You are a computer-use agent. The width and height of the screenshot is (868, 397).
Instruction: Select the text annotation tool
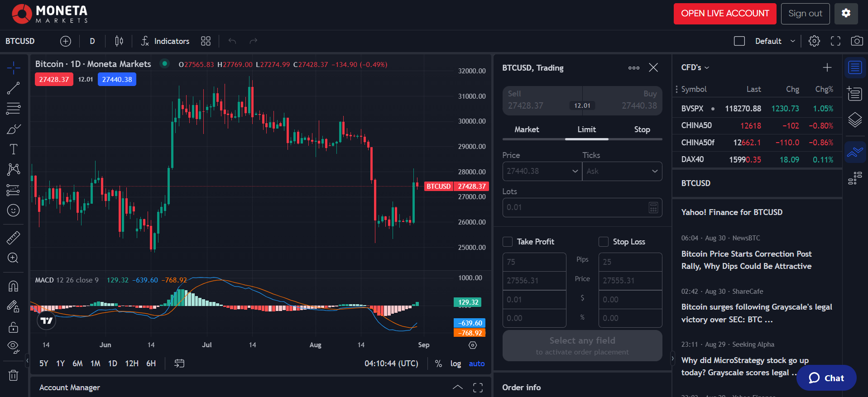click(x=14, y=149)
